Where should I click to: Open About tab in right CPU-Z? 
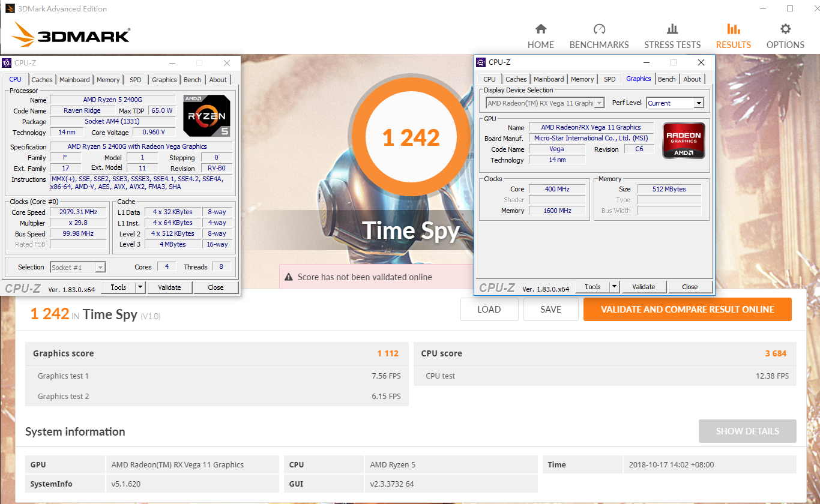point(692,79)
